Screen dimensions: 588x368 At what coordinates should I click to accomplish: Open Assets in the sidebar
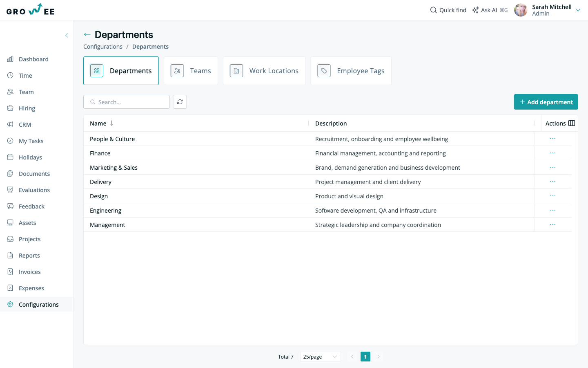tap(27, 223)
